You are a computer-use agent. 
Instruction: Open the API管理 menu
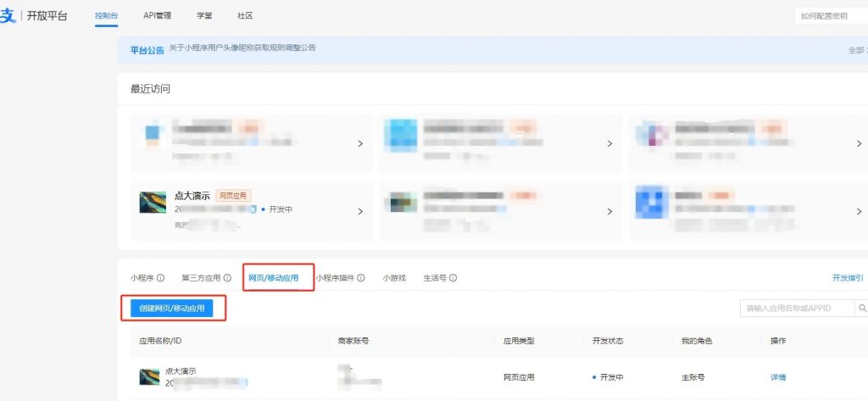tap(157, 16)
